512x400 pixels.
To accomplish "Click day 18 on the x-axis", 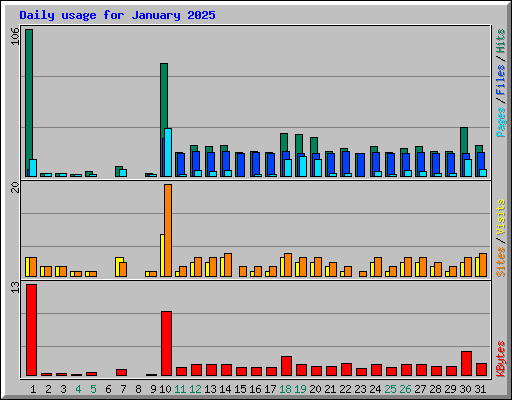I will 285,389.
